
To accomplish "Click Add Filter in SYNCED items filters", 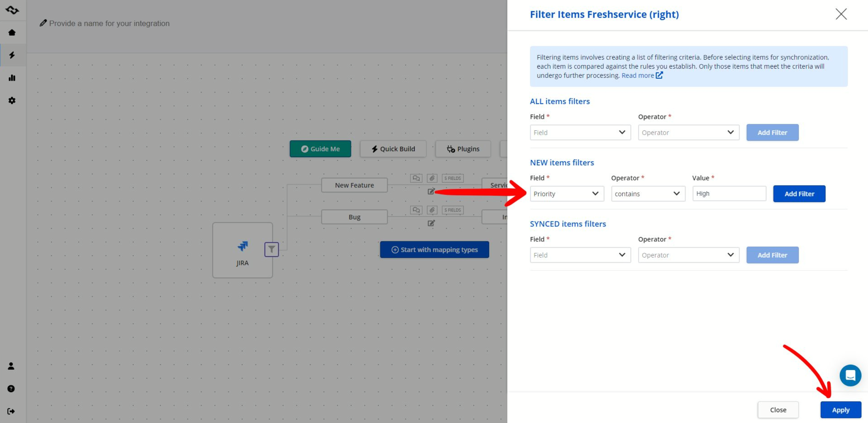I will [772, 255].
